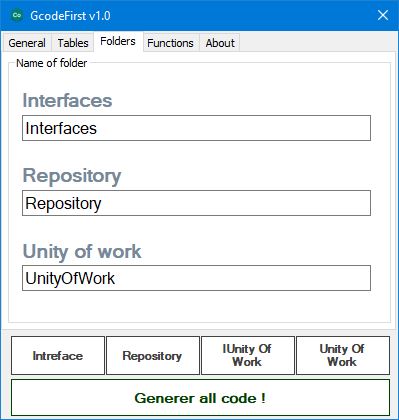Viewport: 399px width, 420px height.
Task: Click the Intreface generate button
Action: 58,356
